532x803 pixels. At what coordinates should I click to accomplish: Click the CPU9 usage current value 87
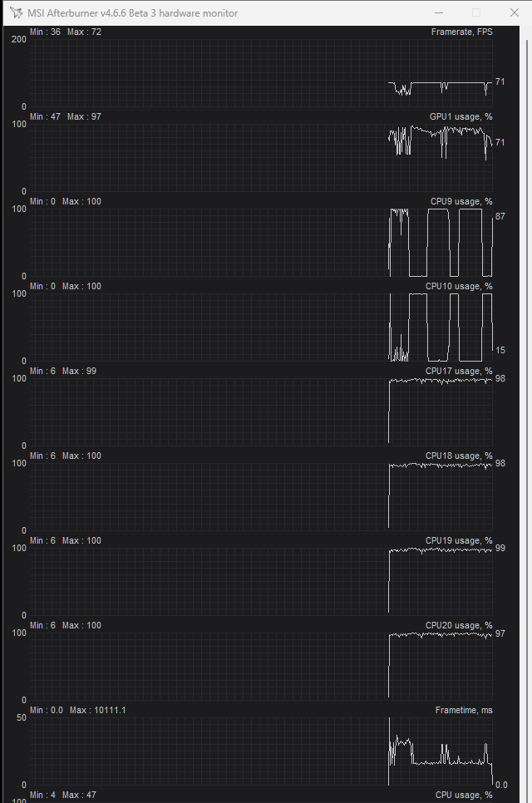pos(500,216)
